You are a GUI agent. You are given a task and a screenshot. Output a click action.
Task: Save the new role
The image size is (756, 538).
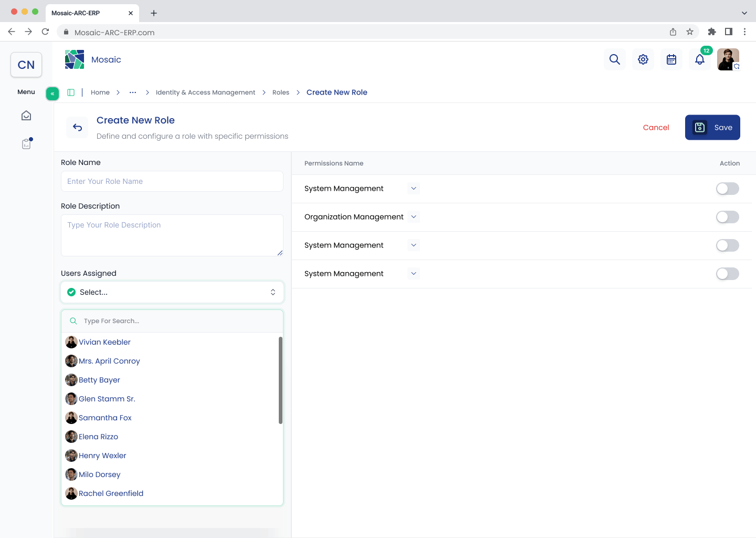[x=712, y=127]
